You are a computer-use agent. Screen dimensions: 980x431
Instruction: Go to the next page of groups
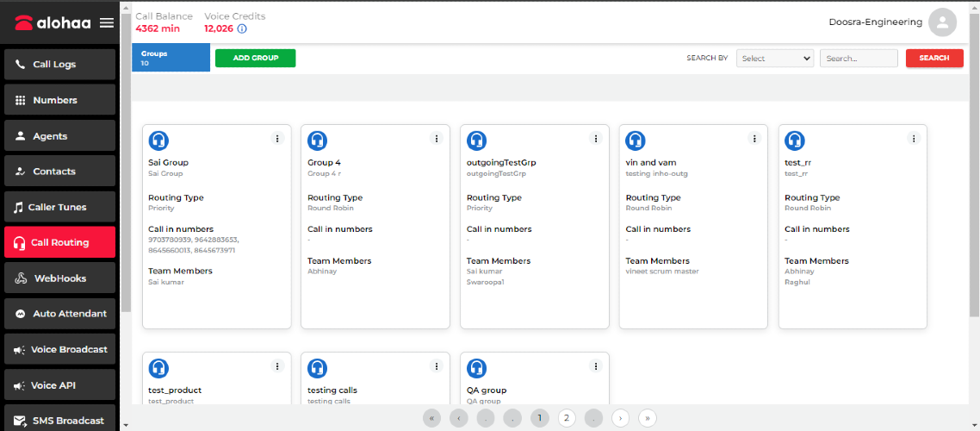coord(620,418)
